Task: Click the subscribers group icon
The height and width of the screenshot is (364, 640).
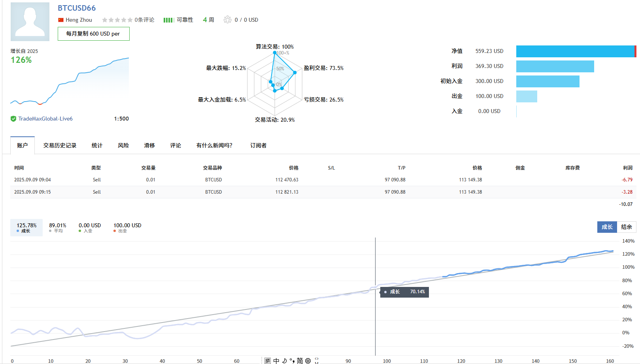Action: tap(227, 20)
